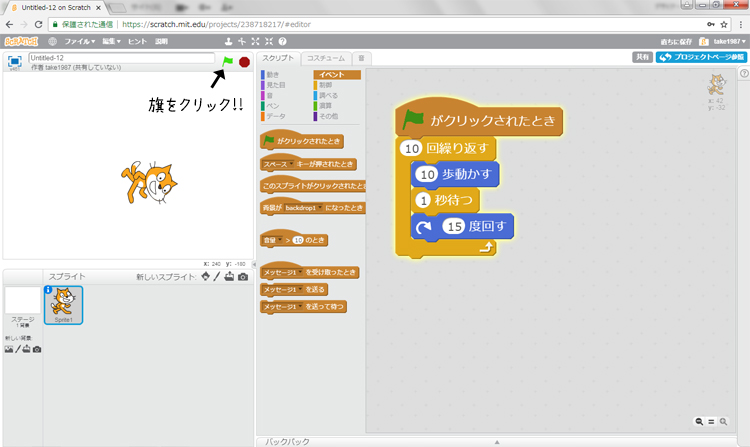Click the project title field Untitled-12
This screenshot has height=447, width=750.
click(121, 58)
